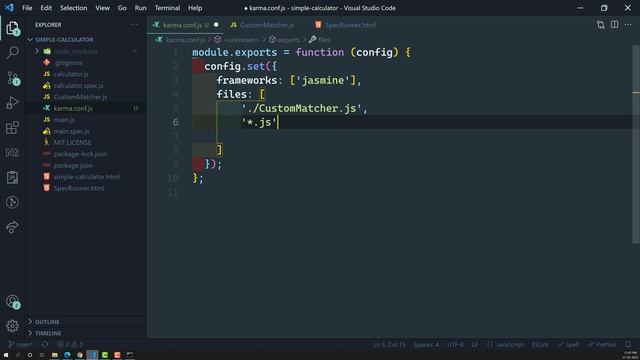
Task: Open calculator.js in the explorer
Action: coord(71,74)
